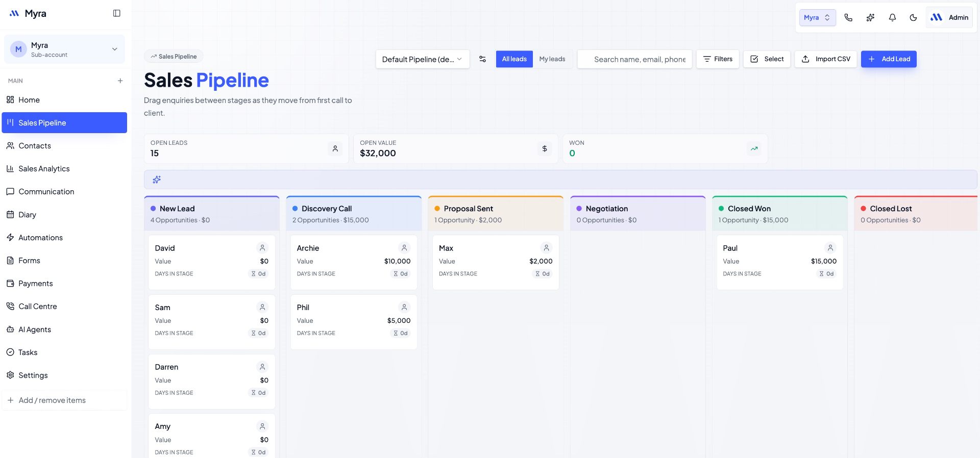Switch to My leads view

pos(552,59)
